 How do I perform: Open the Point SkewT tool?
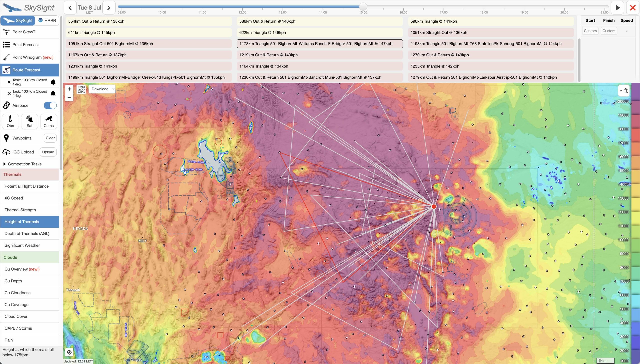[30, 32]
